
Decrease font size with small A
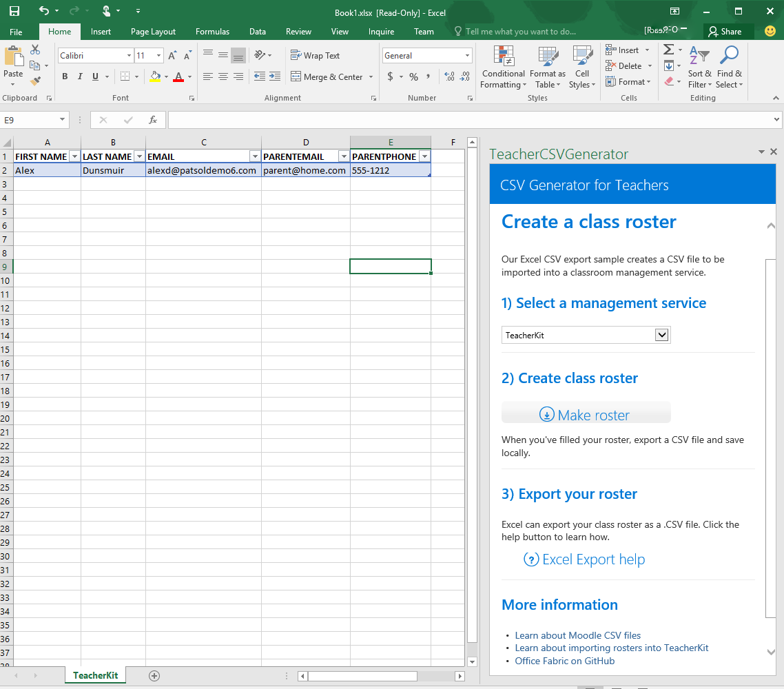coord(187,56)
